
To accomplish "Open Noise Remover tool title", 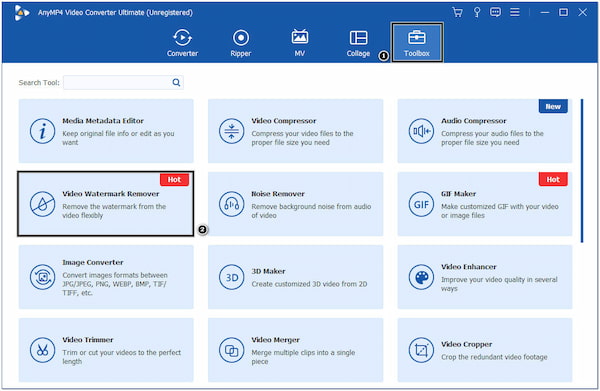I will [x=278, y=194].
